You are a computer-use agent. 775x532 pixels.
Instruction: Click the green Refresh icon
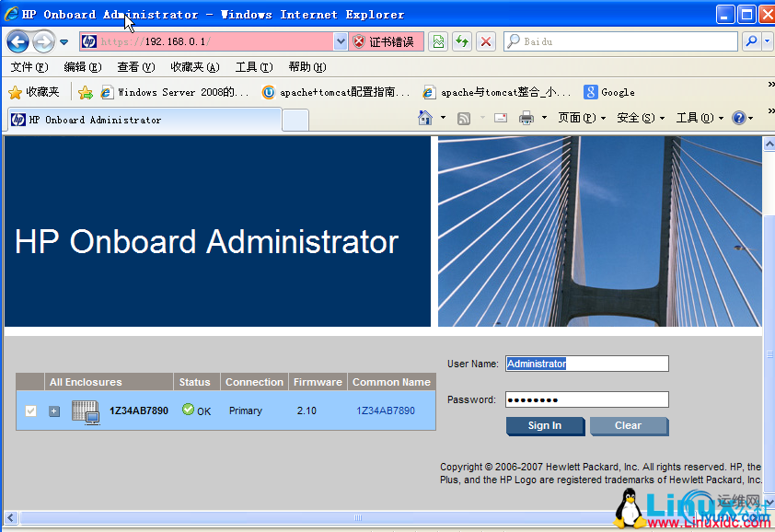(462, 41)
